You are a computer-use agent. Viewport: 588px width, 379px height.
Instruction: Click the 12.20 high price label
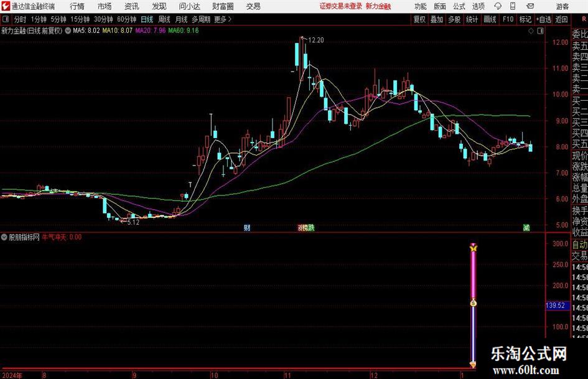tap(315, 40)
